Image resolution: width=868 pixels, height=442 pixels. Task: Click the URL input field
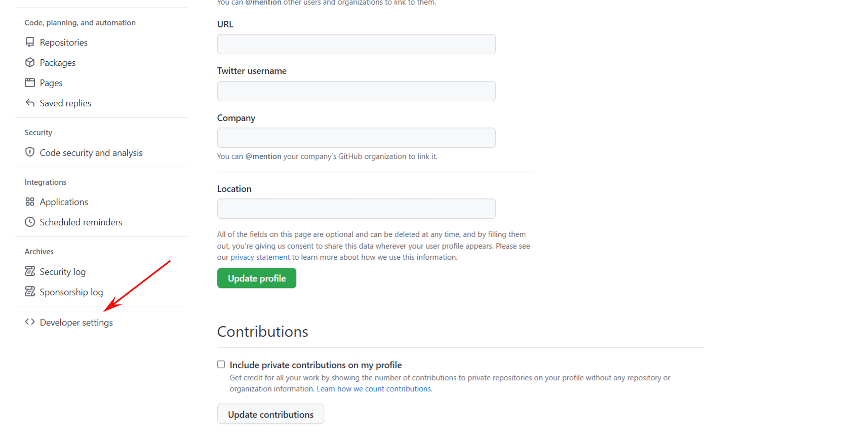click(356, 44)
